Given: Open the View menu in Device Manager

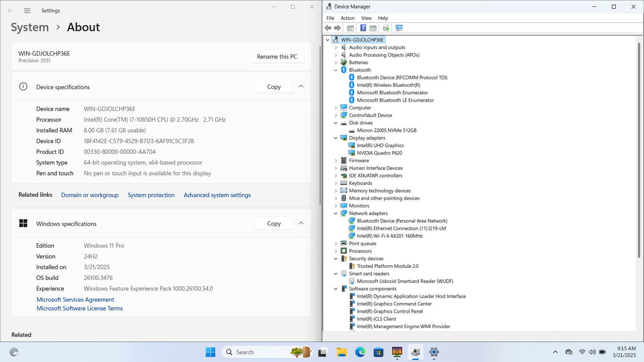Looking at the screenshot, I should [366, 18].
